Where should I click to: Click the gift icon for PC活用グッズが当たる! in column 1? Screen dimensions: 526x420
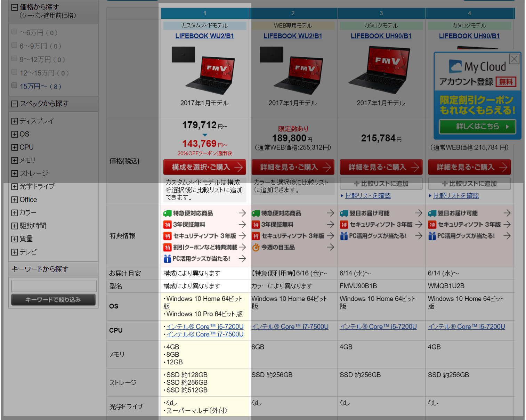(x=168, y=259)
